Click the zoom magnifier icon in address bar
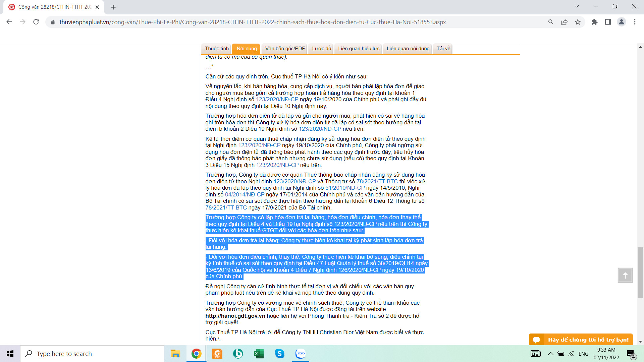 click(551, 22)
